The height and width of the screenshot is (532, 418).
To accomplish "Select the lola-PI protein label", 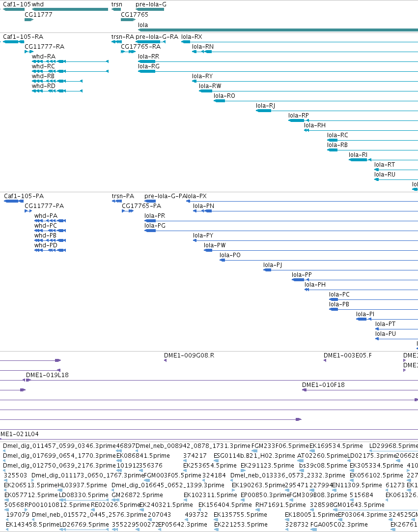I will pyautogui.click(x=365, y=314).
